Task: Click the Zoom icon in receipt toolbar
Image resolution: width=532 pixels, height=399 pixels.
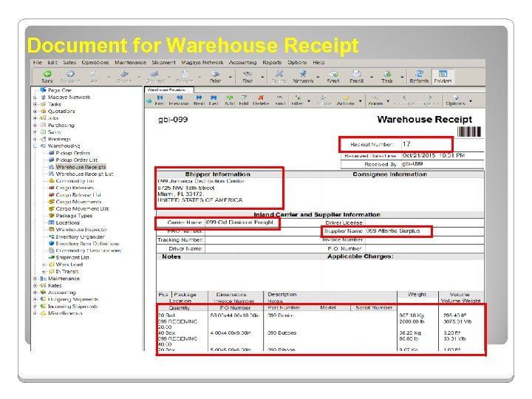Action: tap(375, 100)
